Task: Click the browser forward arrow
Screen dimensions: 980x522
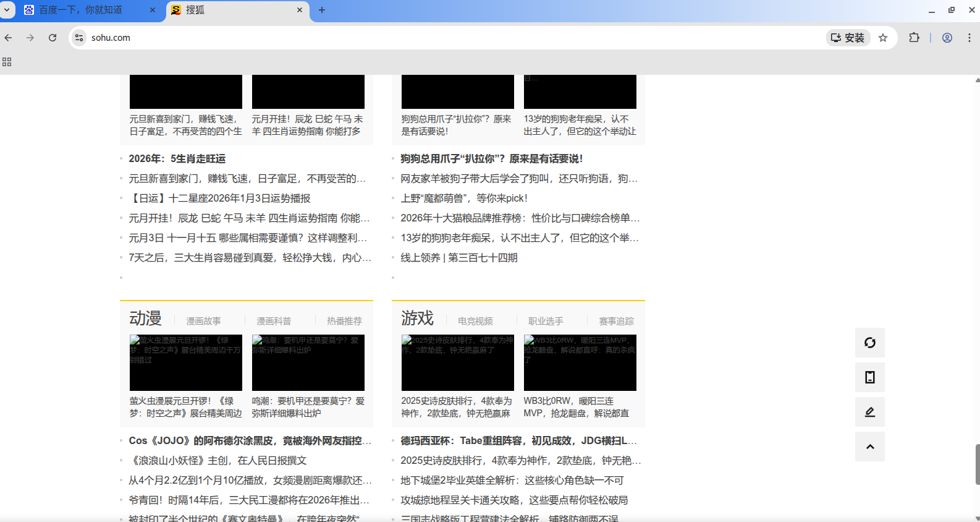Action: (30, 38)
